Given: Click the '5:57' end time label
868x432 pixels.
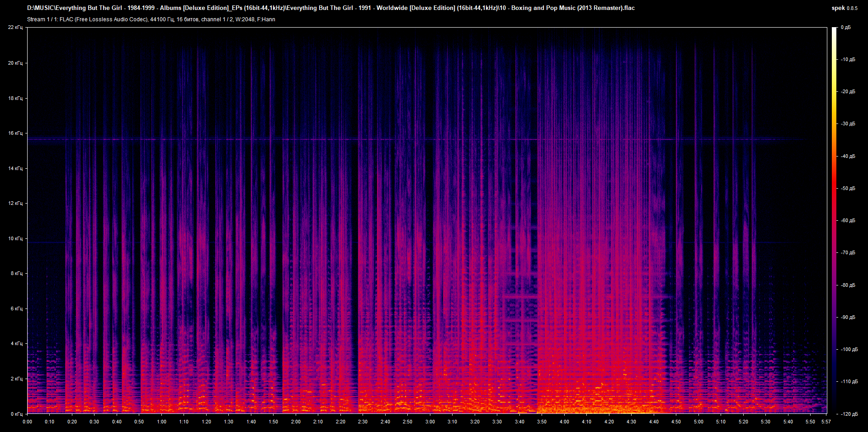Looking at the screenshot, I should pos(826,422).
